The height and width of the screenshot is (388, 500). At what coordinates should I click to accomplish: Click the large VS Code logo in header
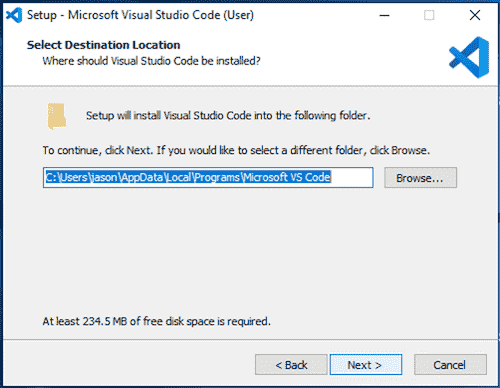point(469,57)
